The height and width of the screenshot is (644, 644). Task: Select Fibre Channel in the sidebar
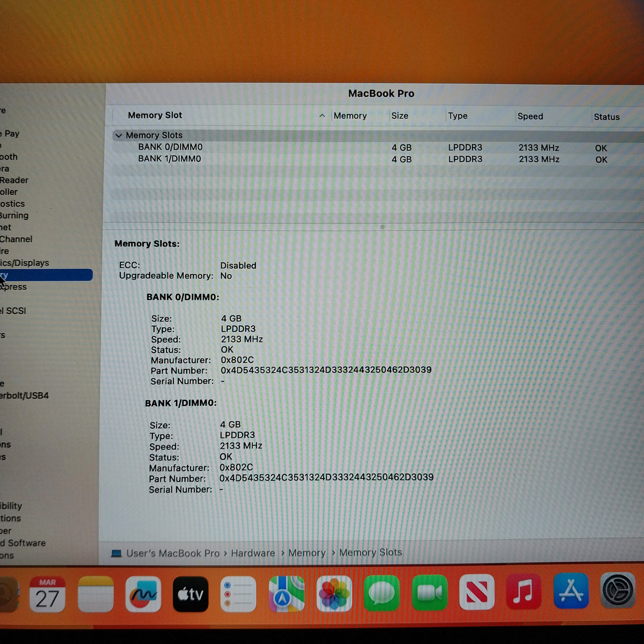(x=16, y=239)
